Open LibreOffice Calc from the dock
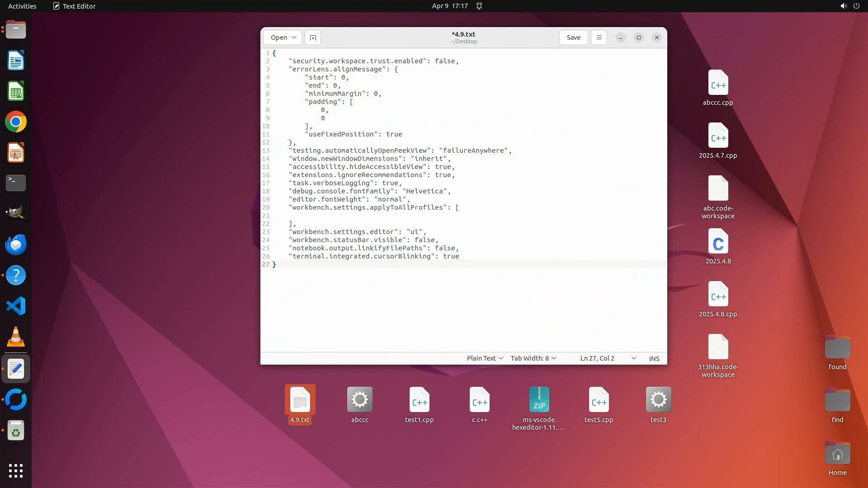The height and width of the screenshot is (488, 868). coord(16,91)
